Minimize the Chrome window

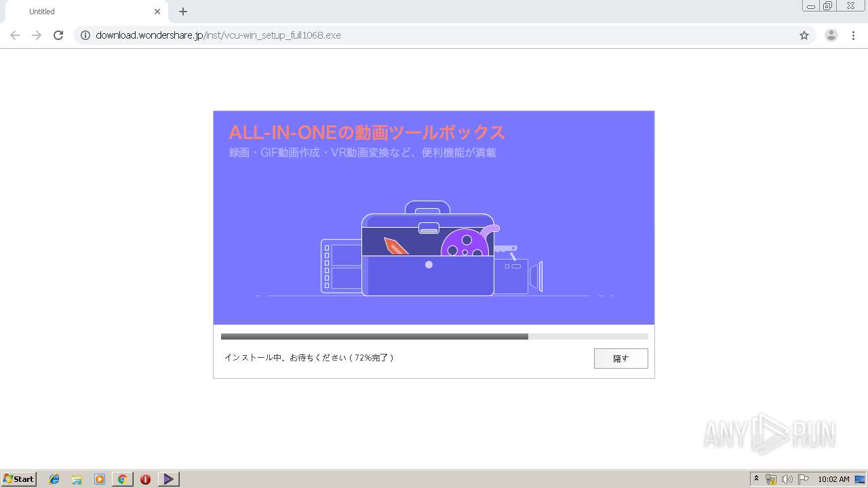[811, 6]
